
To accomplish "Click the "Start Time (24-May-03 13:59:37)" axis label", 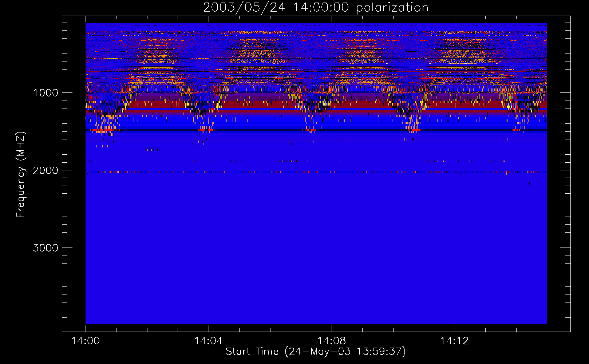I will tap(316, 351).
